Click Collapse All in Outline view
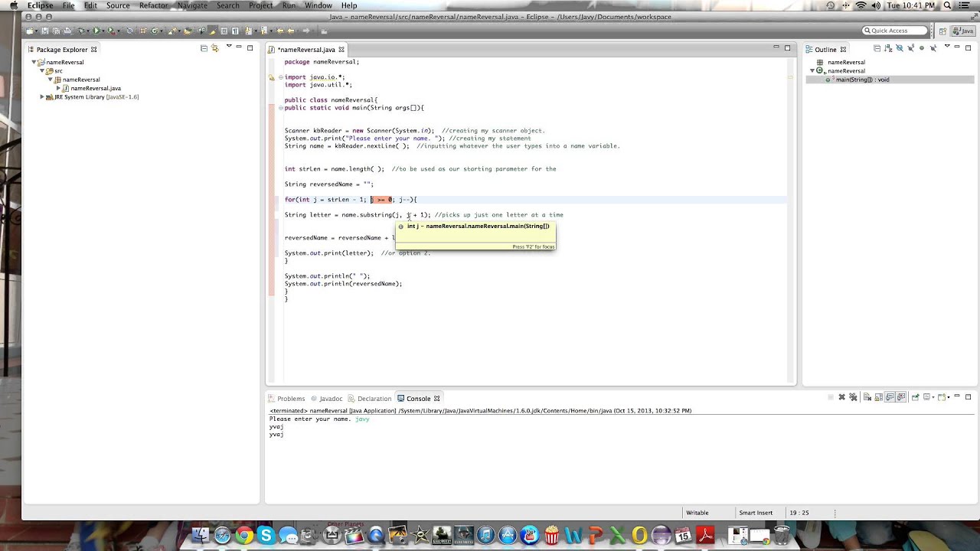980x551 pixels. pyautogui.click(x=877, y=48)
